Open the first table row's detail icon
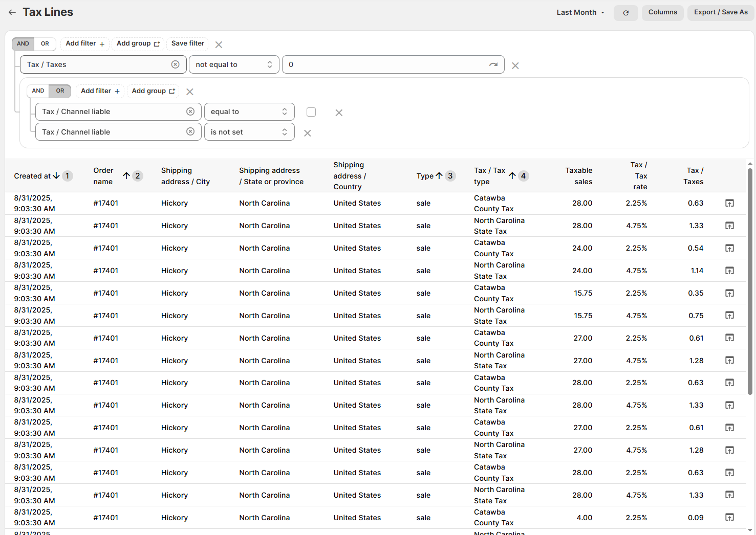 tap(729, 203)
